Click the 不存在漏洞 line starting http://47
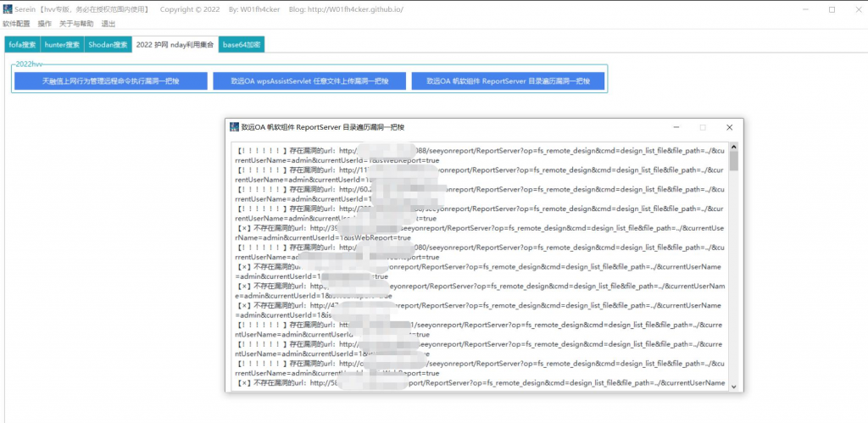 point(480,310)
